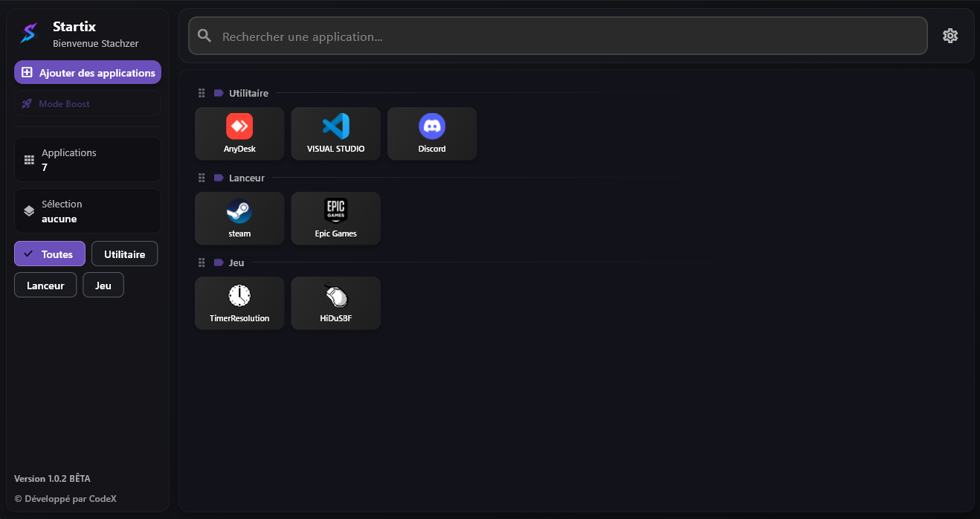Image resolution: width=980 pixels, height=519 pixels.
Task: Activate Mode Boost
Action: (x=87, y=103)
